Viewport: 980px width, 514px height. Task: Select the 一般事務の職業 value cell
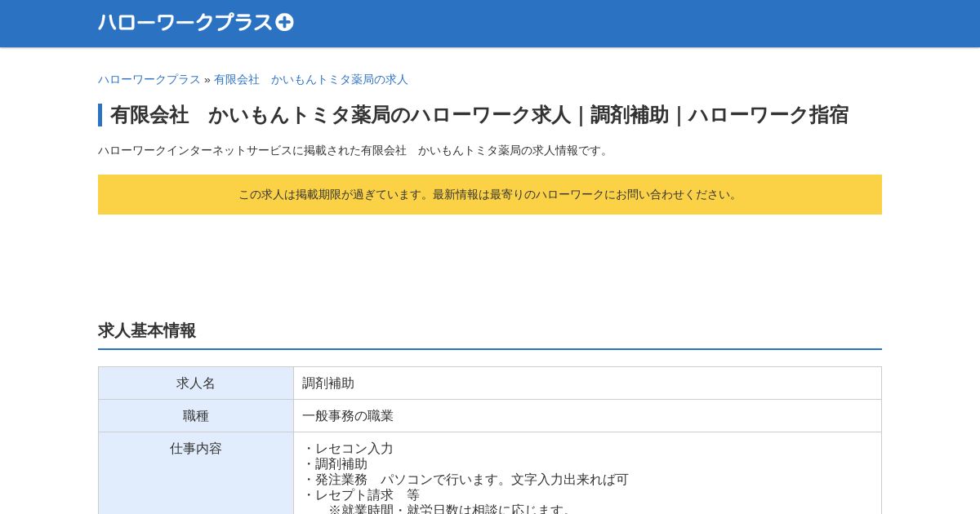click(x=587, y=416)
